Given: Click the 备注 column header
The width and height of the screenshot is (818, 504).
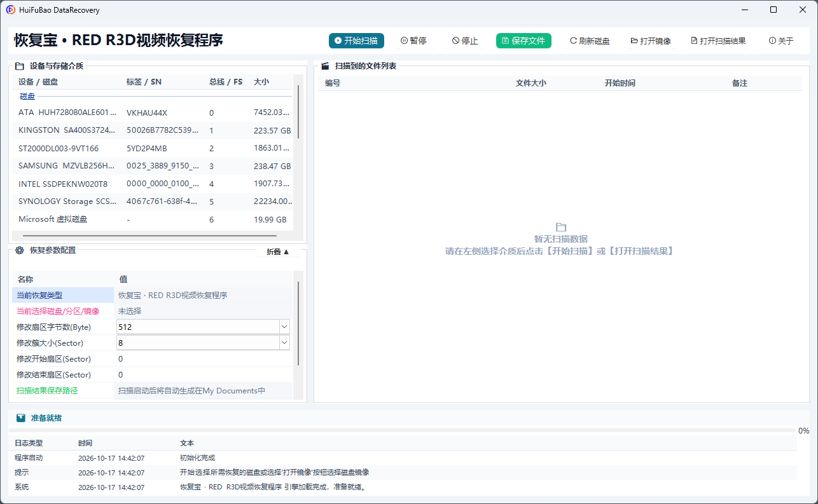Looking at the screenshot, I should tap(740, 83).
